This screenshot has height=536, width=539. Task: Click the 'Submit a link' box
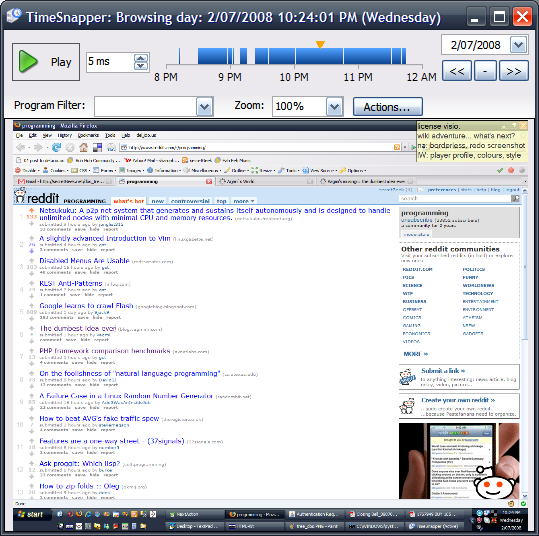(x=459, y=377)
